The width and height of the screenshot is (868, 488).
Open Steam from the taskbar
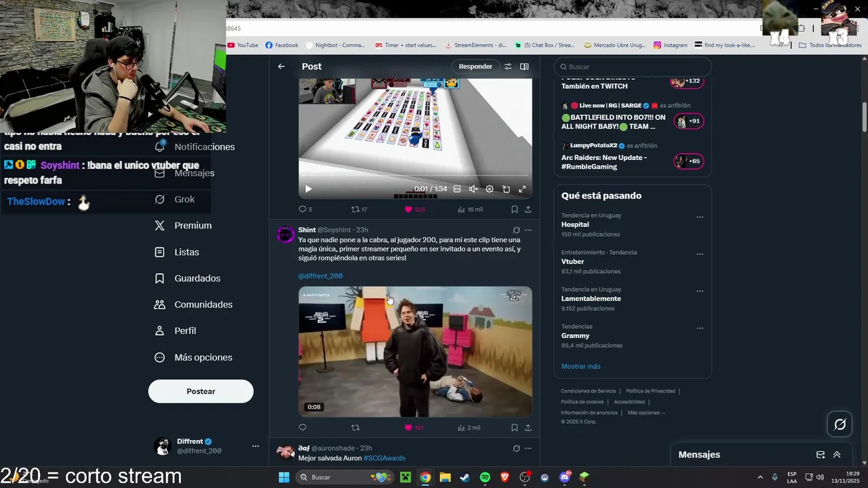[x=465, y=477]
